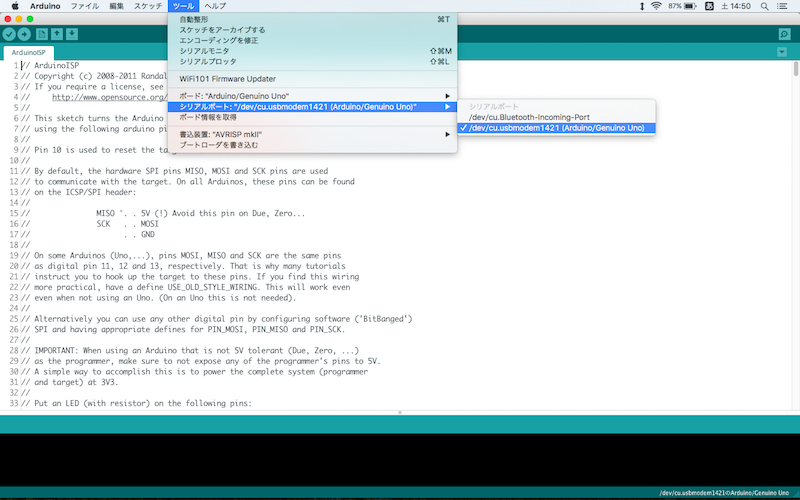Open the Apple menu
This screenshot has width=800, height=500.
(x=15, y=6)
